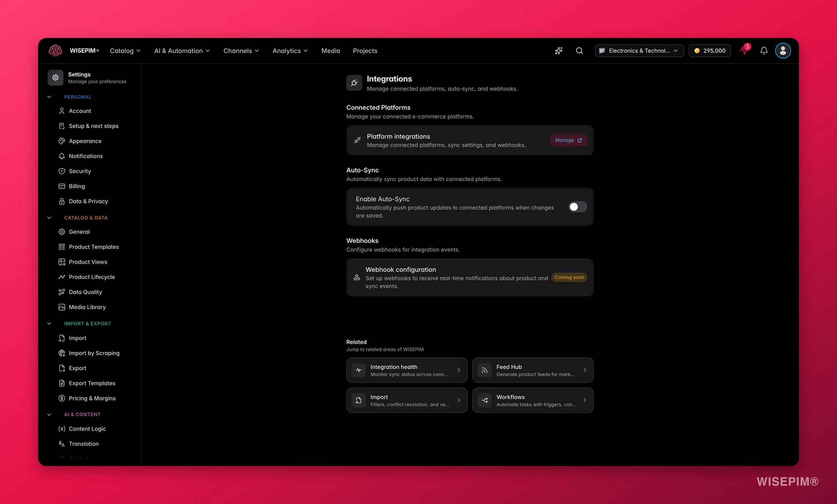Open the Catalog dropdown menu
Image resolution: width=837 pixels, height=504 pixels.
[x=125, y=51]
